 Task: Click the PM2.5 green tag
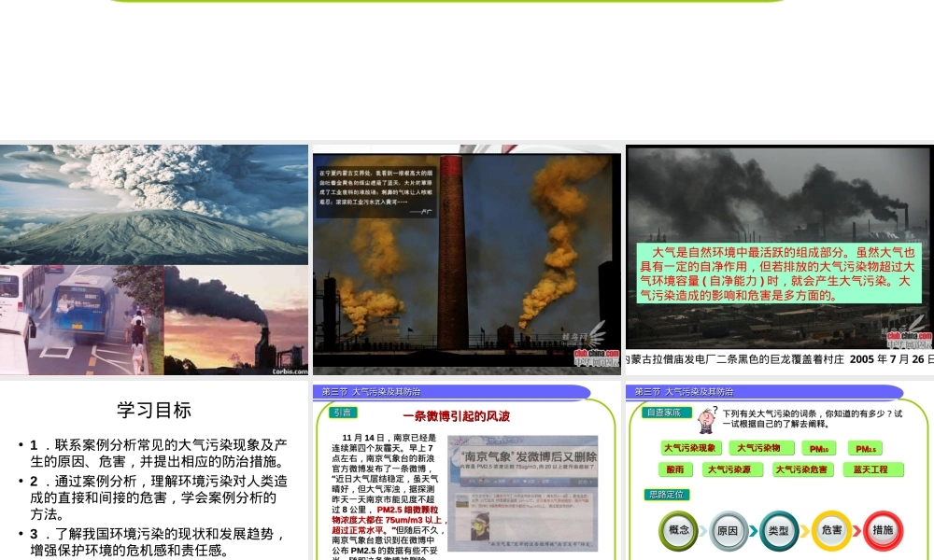865,449
